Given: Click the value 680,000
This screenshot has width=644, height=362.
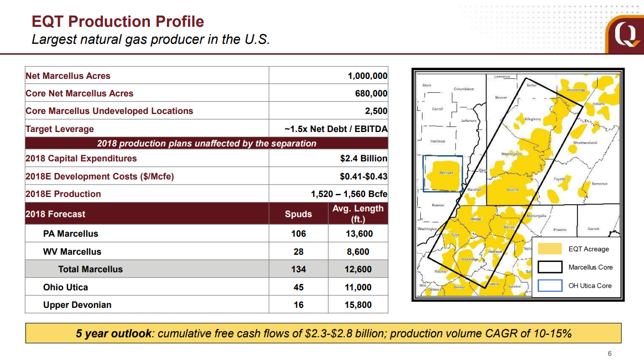Looking at the screenshot, I should click(x=371, y=93).
